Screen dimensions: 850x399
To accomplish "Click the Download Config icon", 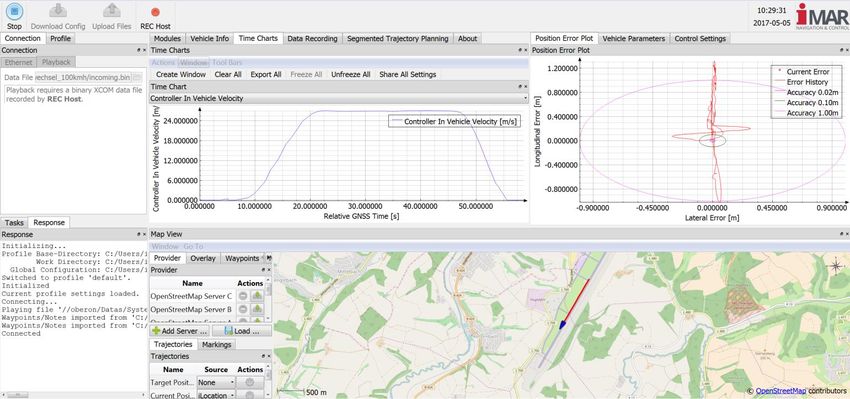I will pos(58,11).
